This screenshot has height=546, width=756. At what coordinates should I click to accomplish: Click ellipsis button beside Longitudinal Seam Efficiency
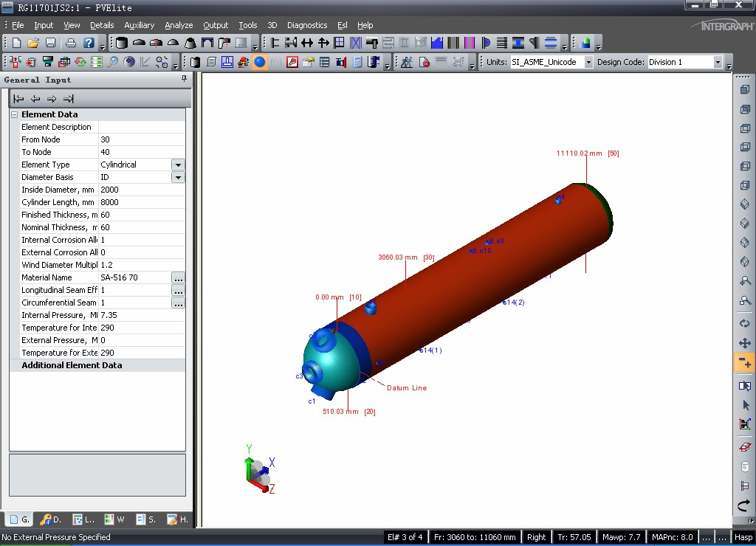(x=178, y=291)
